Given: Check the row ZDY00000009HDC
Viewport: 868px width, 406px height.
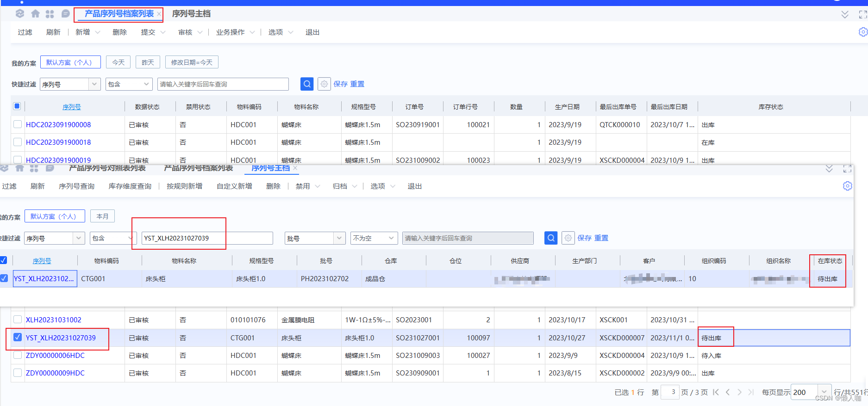Looking at the screenshot, I should click(x=18, y=373).
